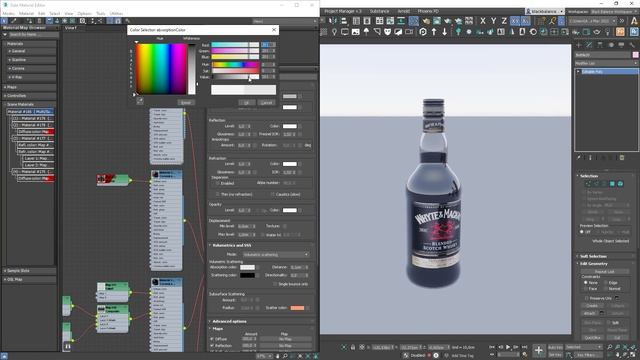640x360 pixels.
Task: Click Reset in the Color Selection dialog
Action: pyautogui.click(x=186, y=102)
